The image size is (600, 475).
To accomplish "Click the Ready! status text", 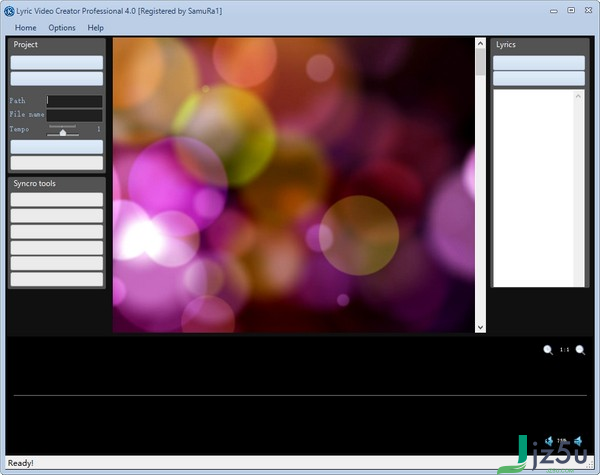I will point(21,463).
